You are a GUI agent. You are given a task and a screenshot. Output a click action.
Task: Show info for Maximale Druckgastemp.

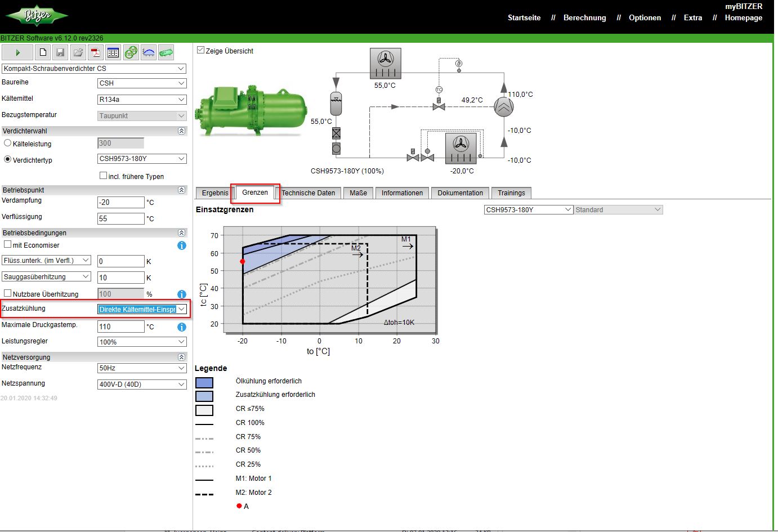pos(182,327)
